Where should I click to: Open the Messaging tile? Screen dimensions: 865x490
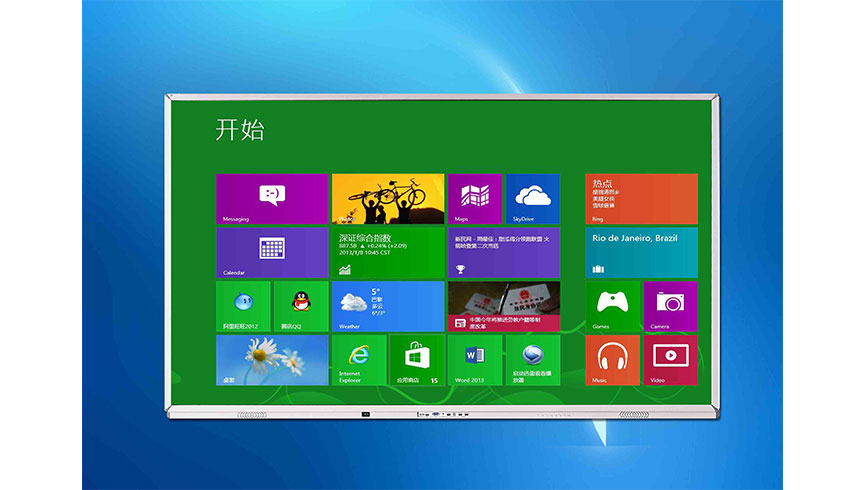point(272,199)
